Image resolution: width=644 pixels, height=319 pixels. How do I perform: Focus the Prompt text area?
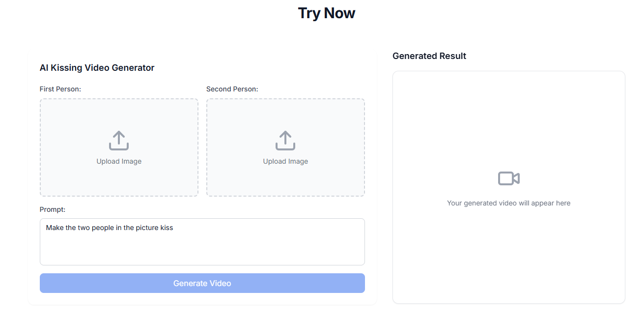pyautogui.click(x=202, y=242)
